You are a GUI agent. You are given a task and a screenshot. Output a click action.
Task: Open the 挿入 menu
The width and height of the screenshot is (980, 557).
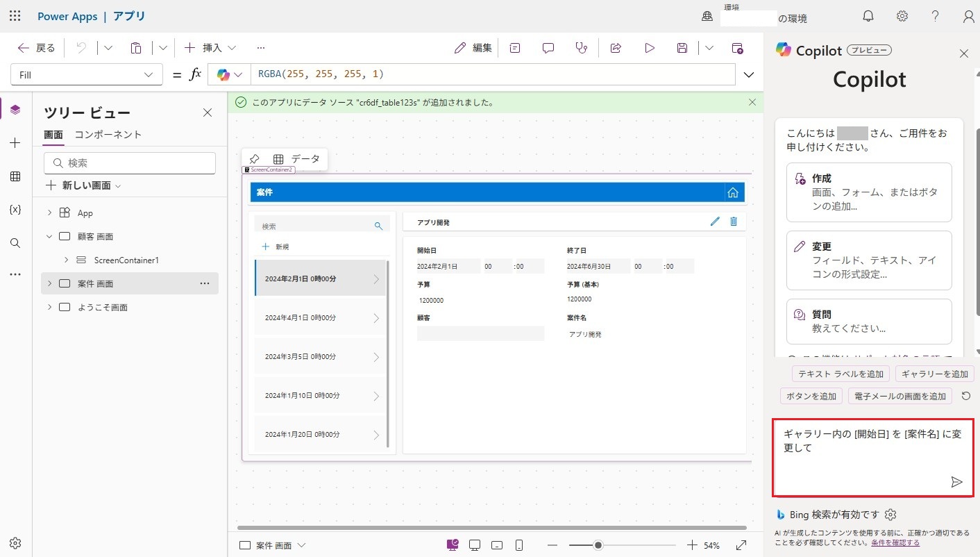210,48
